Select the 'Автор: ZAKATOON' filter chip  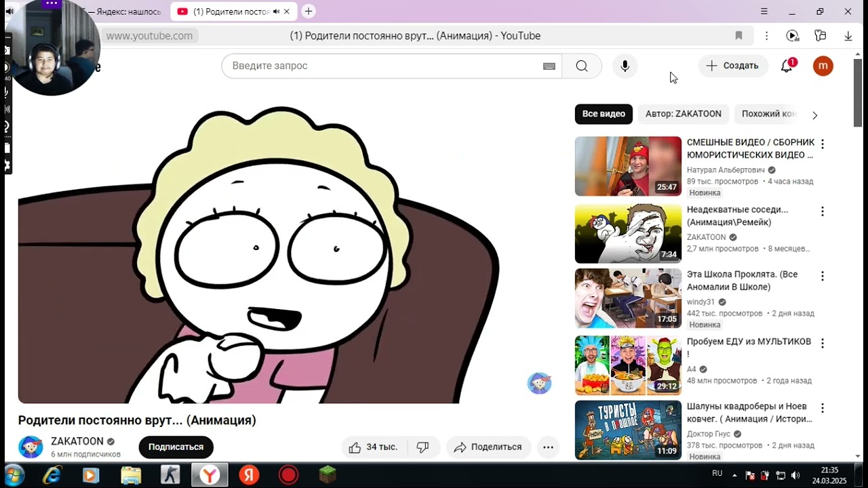point(683,114)
